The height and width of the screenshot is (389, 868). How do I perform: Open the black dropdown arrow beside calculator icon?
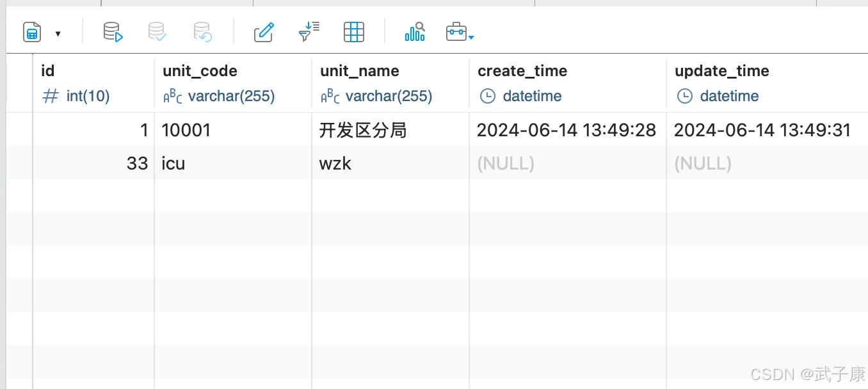(58, 33)
